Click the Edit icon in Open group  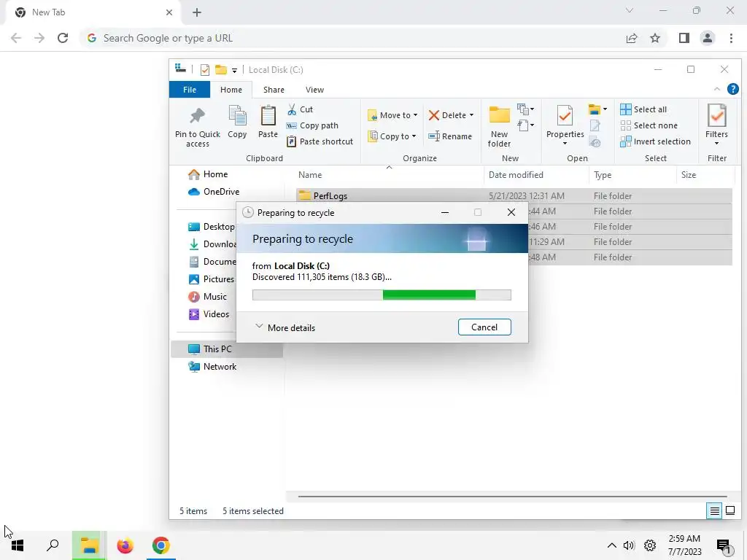click(595, 125)
